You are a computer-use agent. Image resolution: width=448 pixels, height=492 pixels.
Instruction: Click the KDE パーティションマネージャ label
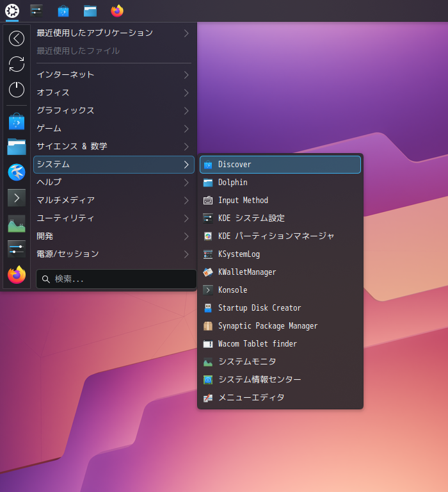[x=276, y=236]
